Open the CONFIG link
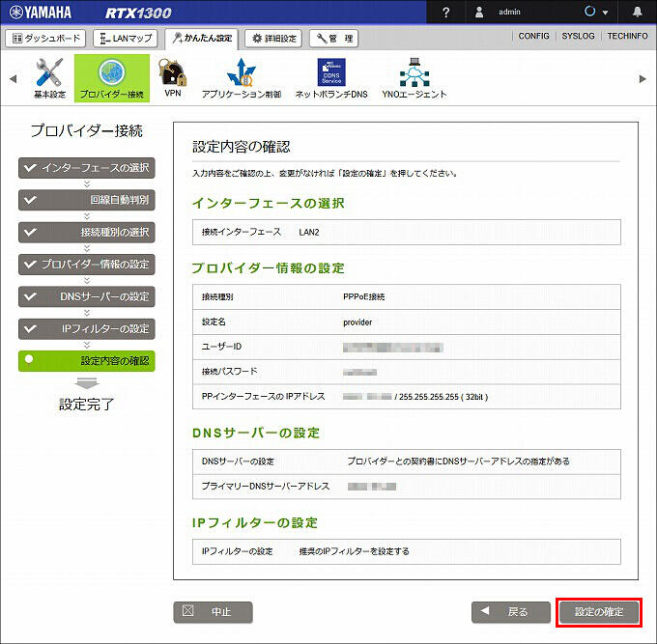This screenshot has width=657, height=644. tap(533, 36)
